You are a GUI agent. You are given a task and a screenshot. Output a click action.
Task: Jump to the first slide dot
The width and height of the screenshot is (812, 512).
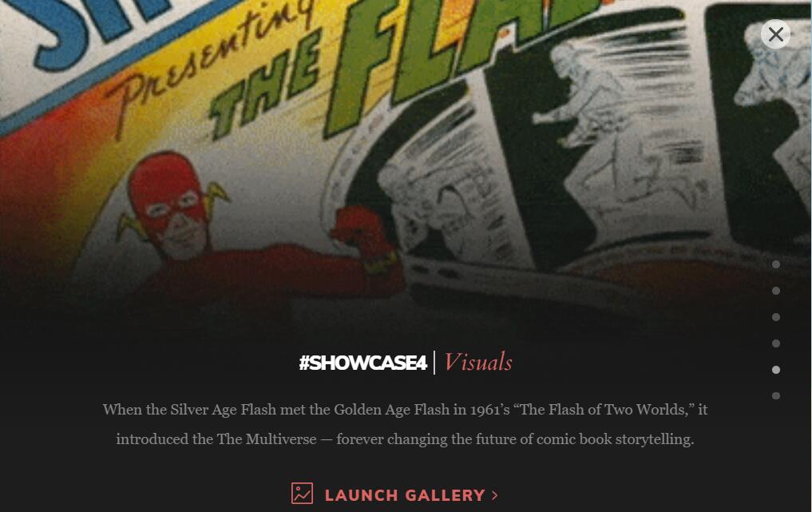click(x=776, y=264)
